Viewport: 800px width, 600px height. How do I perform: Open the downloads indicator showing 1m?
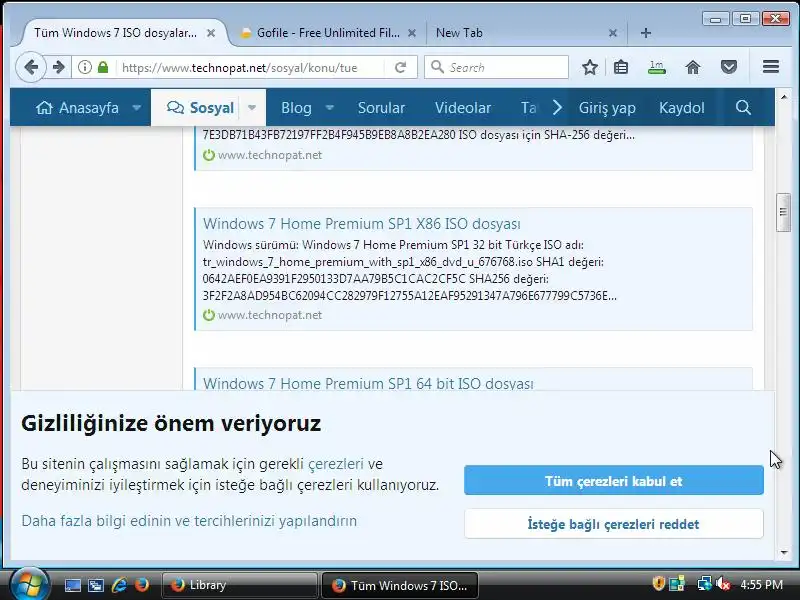tap(657, 67)
